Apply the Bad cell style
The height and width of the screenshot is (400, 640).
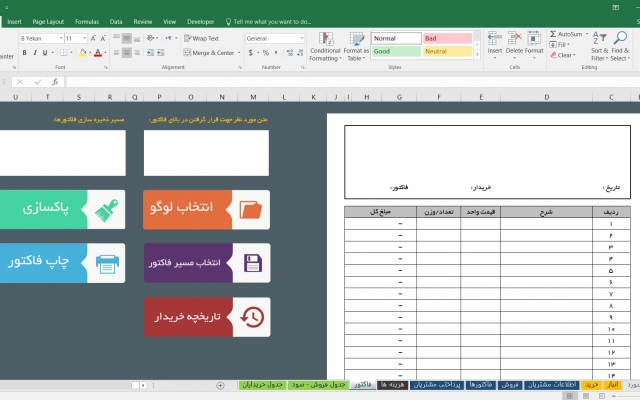point(447,38)
